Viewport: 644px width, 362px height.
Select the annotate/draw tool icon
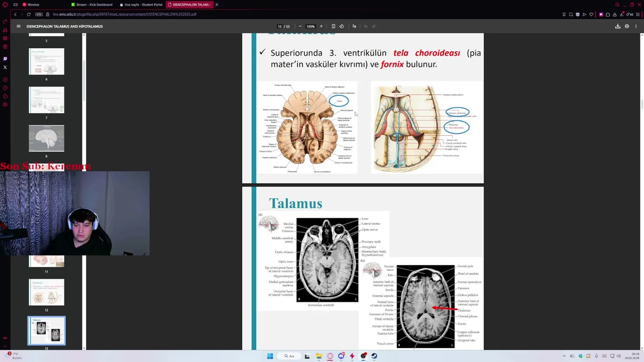[354, 26]
